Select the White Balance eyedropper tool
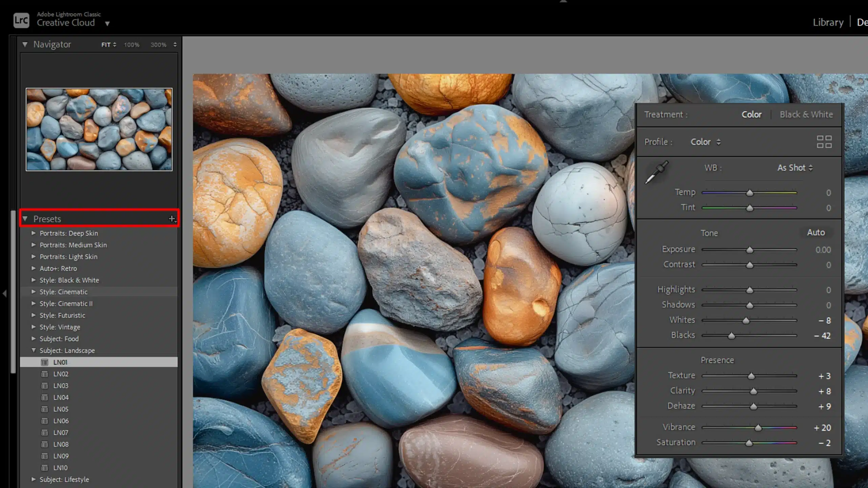 pyautogui.click(x=656, y=172)
